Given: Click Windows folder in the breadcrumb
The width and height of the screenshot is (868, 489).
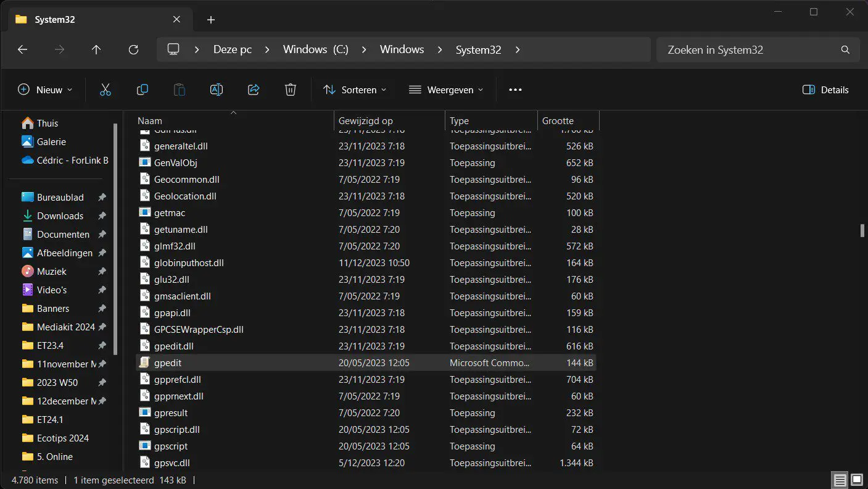Looking at the screenshot, I should (x=402, y=50).
